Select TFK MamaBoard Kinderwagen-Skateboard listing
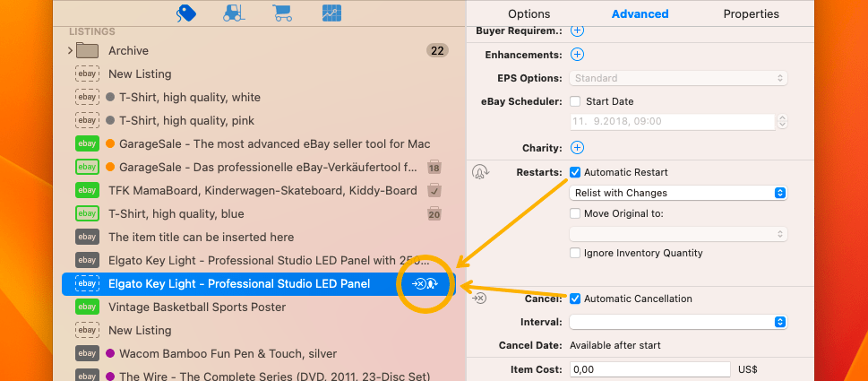 coord(258,190)
